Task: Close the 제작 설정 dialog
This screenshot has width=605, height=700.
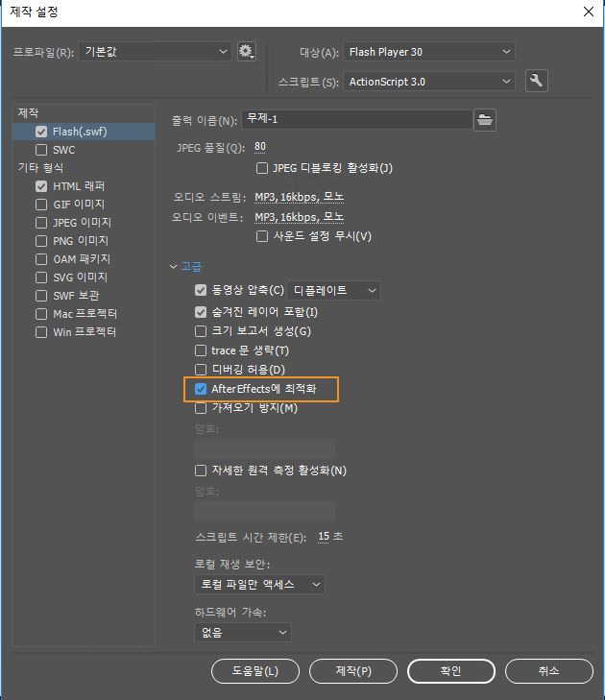Action: [589, 12]
